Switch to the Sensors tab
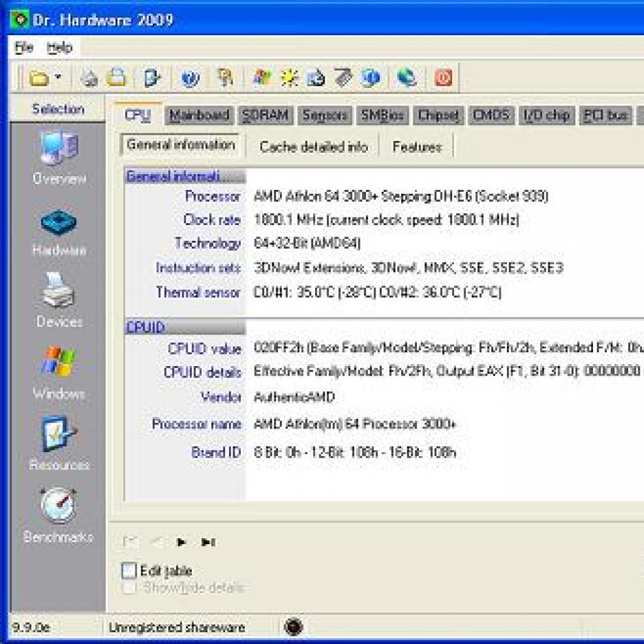This screenshot has height=644, width=644. pos(325,116)
